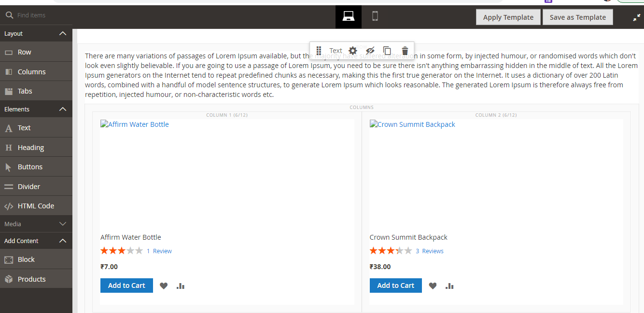Collapse the Add Content section
Viewport: 644px width, 313px height.
pos(63,241)
